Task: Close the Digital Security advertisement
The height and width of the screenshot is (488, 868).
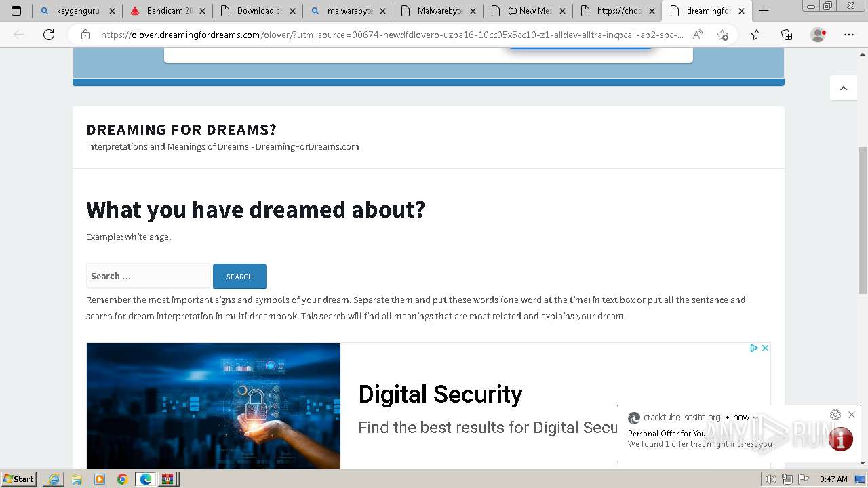Action: 765,348
